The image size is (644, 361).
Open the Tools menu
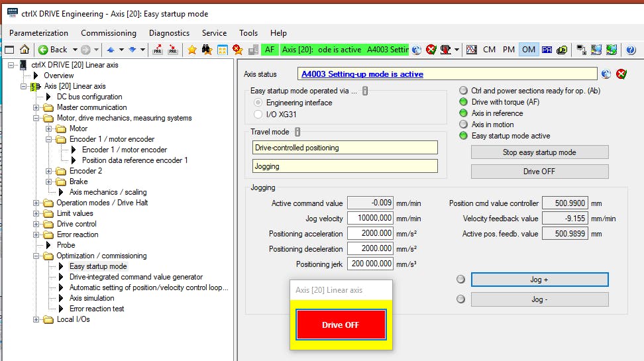coord(248,33)
